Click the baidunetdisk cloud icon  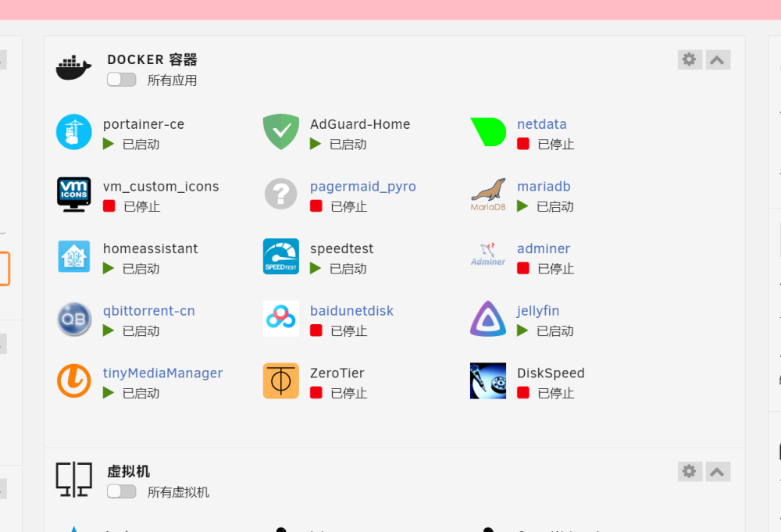point(281,318)
